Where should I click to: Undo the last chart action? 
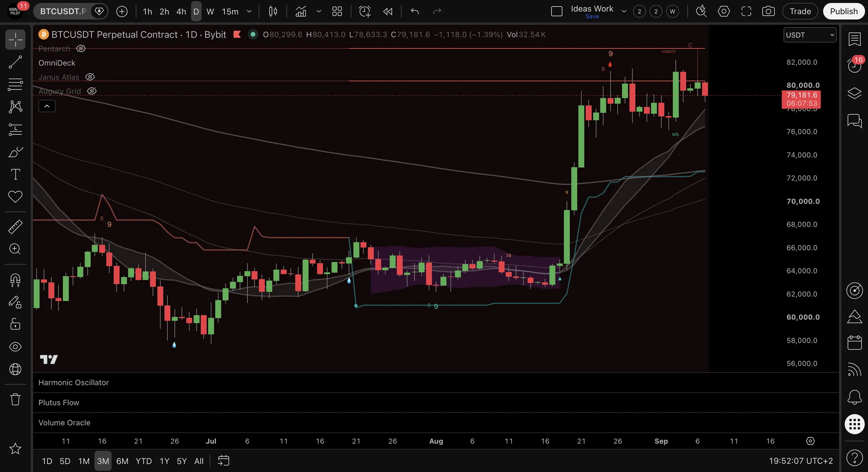click(415, 12)
